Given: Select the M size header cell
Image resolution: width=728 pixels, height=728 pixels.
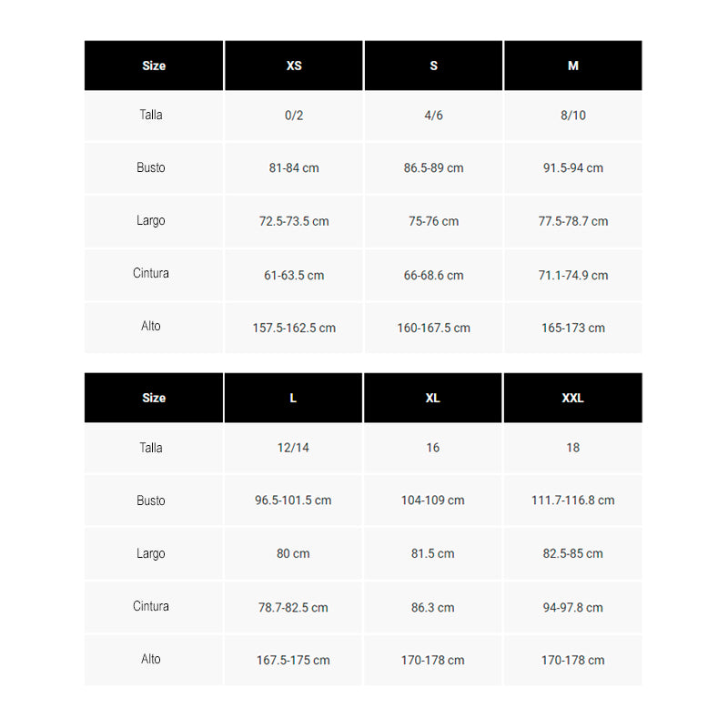Looking at the screenshot, I should click(573, 66).
